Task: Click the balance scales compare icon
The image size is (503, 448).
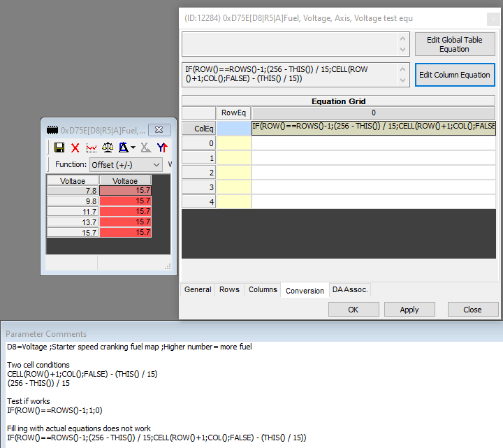Action: [108, 147]
